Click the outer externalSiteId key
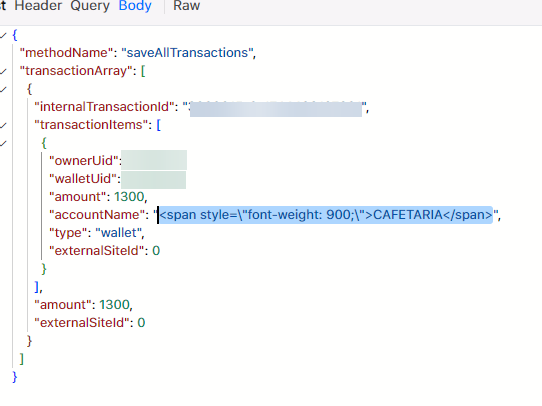 [82, 322]
